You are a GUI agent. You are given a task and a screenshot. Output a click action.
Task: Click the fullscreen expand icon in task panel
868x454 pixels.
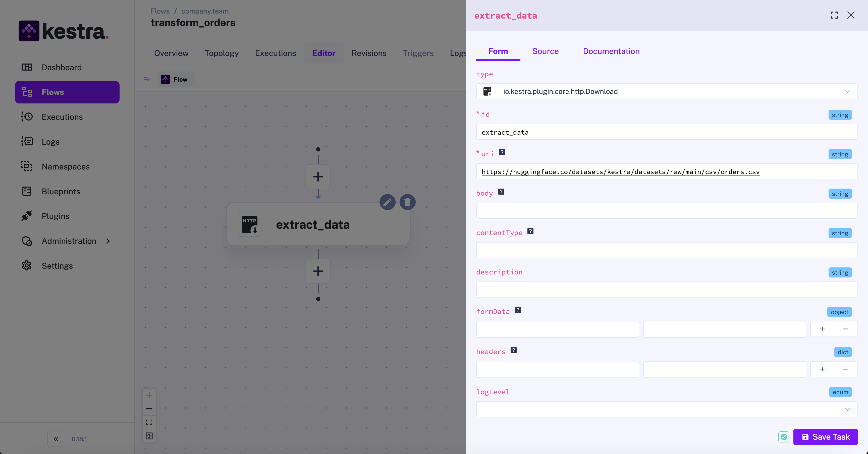coord(834,15)
